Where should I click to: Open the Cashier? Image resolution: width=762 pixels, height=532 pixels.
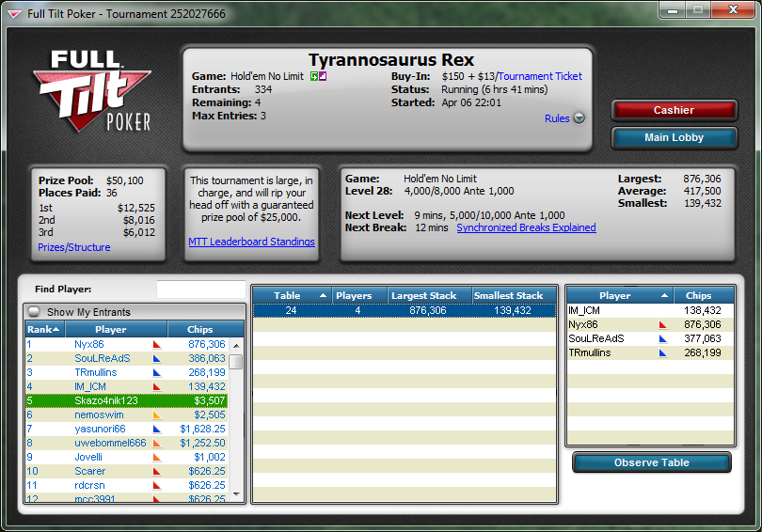click(x=674, y=110)
